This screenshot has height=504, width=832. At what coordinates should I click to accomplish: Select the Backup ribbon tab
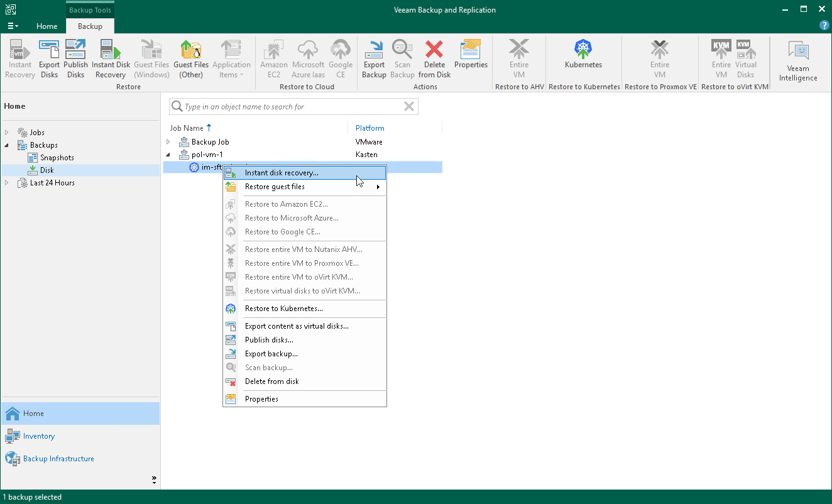[x=90, y=26]
